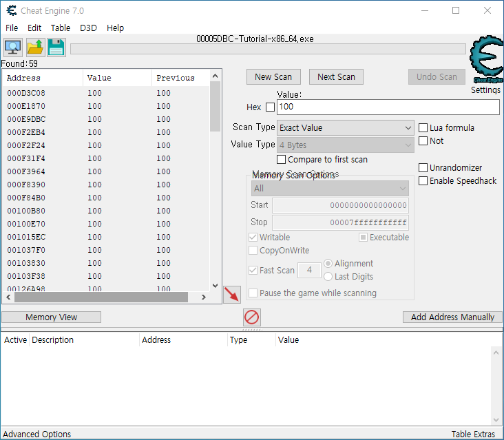
Task: Sort results by Address column header
Action: click(43, 78)
